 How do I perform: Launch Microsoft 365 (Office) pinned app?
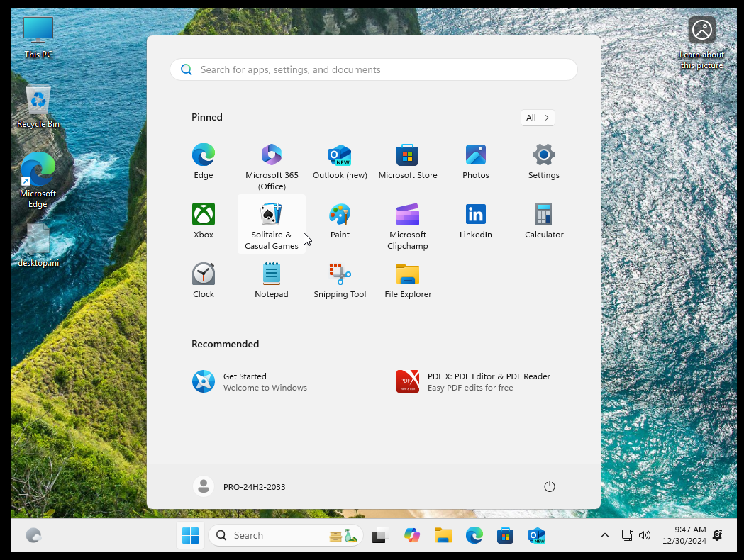272,167
